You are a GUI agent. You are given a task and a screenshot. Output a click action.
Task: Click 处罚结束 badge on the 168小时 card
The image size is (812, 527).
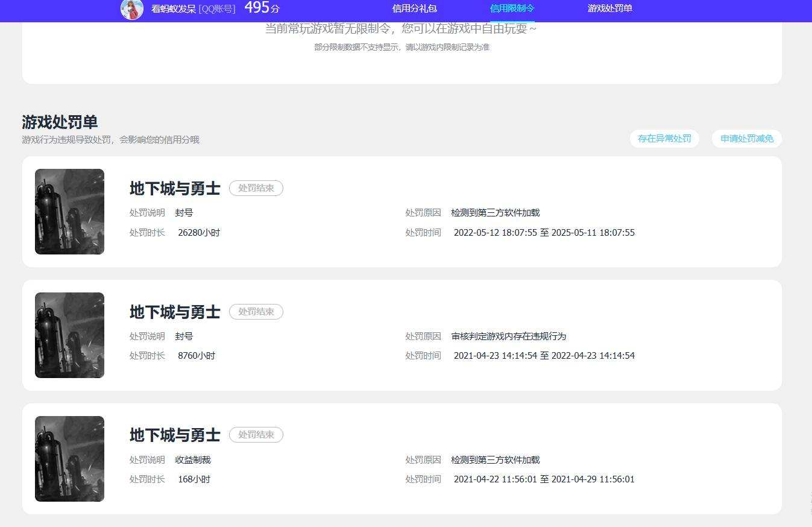tap(256, 435)
